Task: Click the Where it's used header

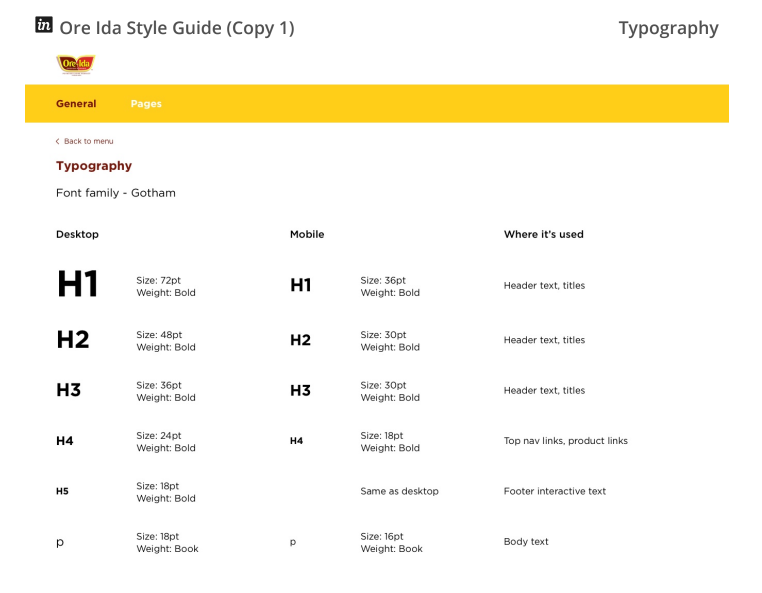Action: (x=544, y=234)
